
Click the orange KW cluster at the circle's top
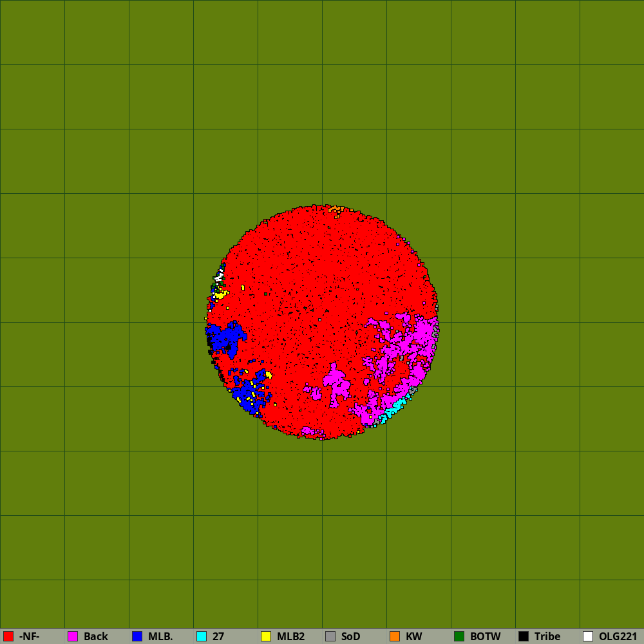click(x=334, y=209)
